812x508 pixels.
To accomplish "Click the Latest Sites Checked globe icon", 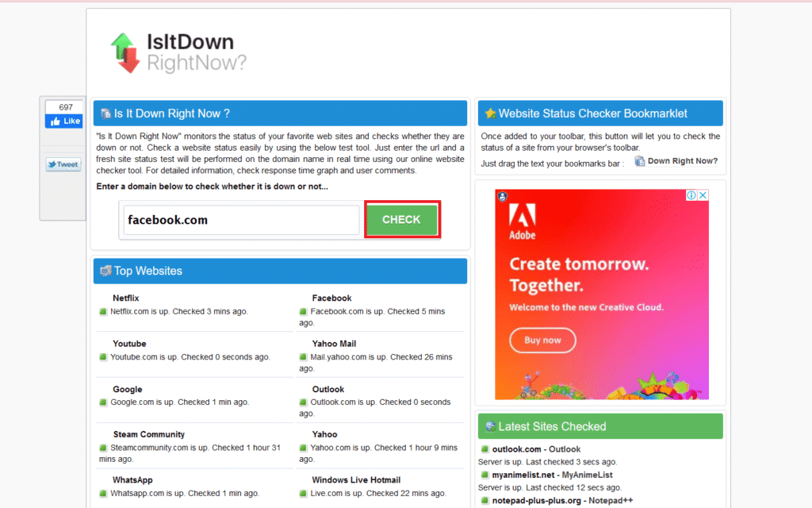I will tap(490, 426).
